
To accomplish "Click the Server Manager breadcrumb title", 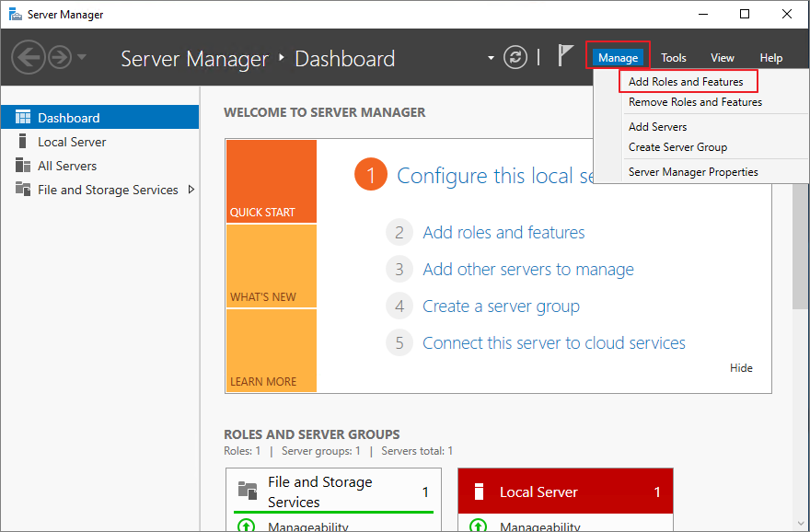I will coord(195,59).
